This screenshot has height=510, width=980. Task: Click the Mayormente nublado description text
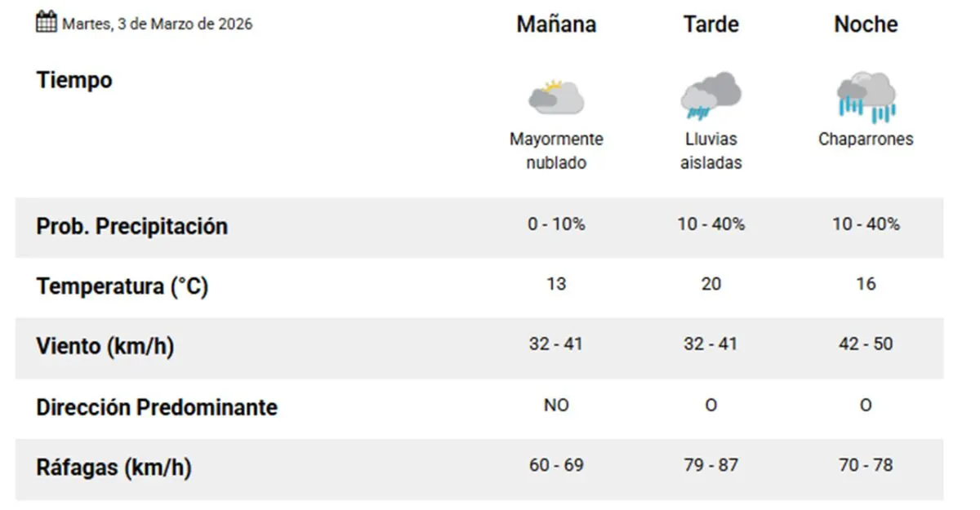pos(556,150)
